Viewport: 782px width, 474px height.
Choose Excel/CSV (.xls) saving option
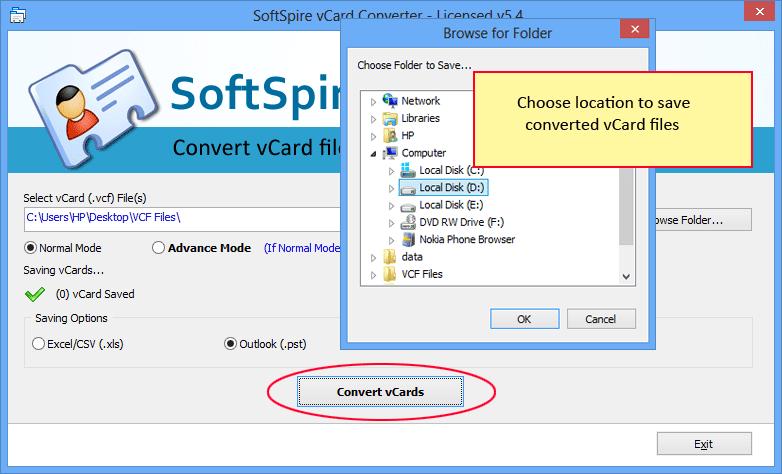38,344
